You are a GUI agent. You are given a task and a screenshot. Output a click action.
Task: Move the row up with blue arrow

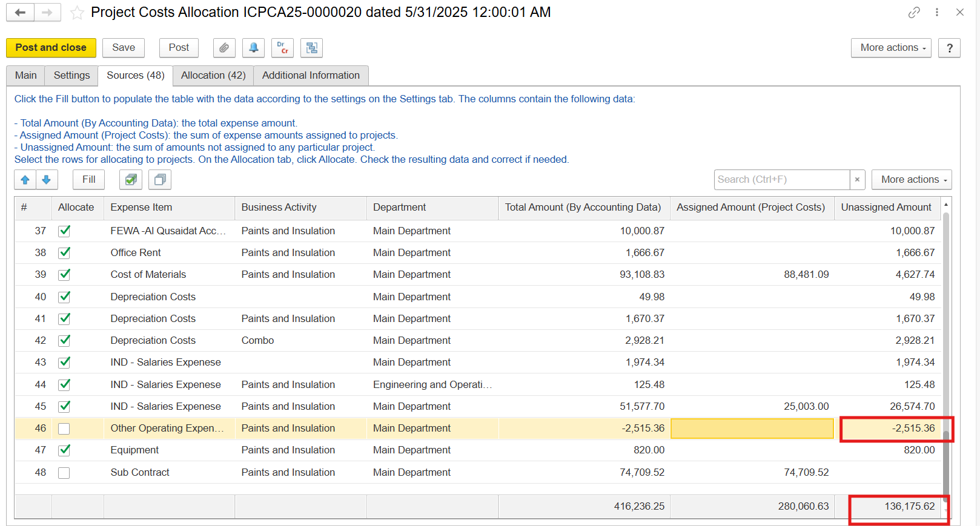[25, 180]
